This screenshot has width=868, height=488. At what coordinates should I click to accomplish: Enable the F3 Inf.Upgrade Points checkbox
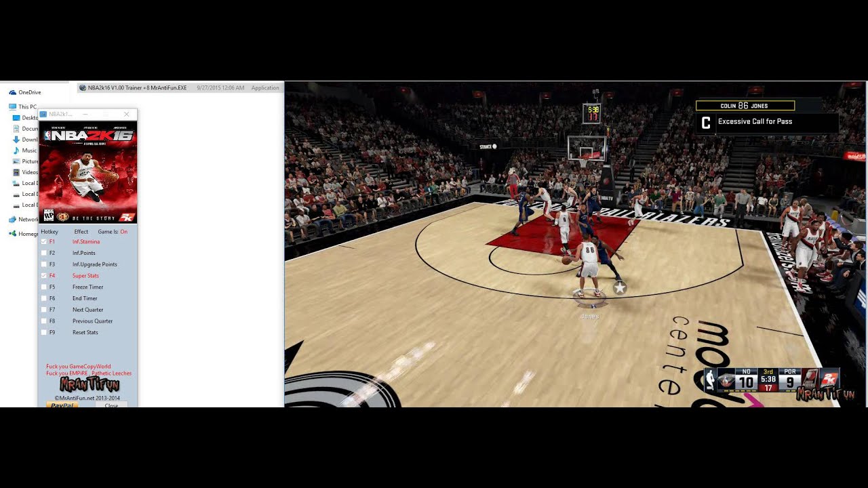pos(44,264)
